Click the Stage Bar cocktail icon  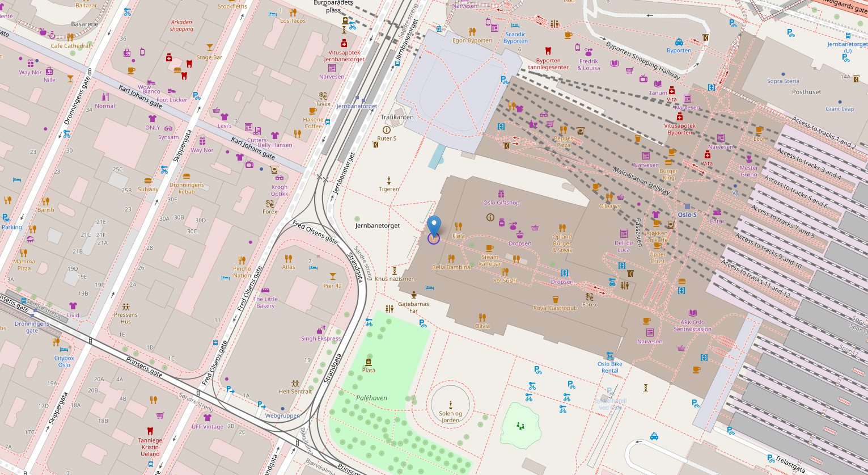click(x=210, y=48)
